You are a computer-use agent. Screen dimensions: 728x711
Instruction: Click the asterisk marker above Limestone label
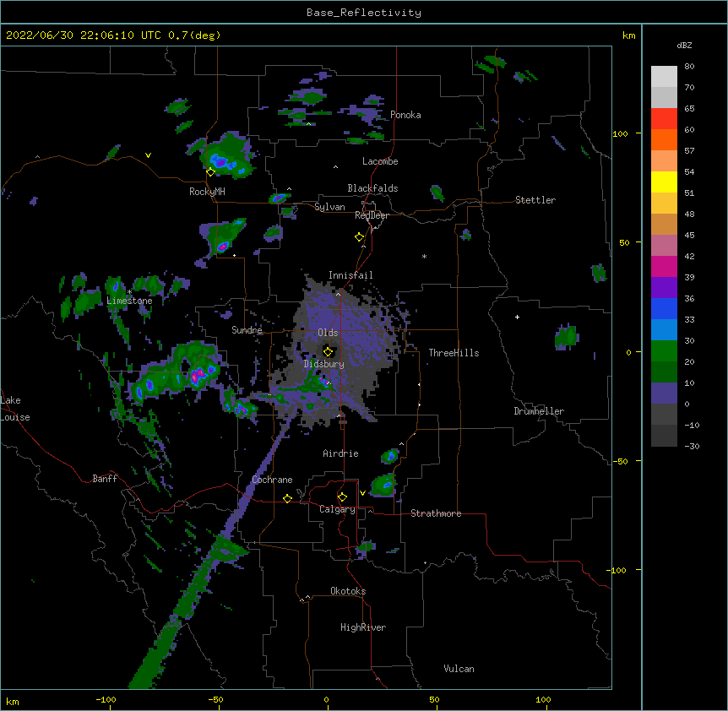(x=129, y=292)
